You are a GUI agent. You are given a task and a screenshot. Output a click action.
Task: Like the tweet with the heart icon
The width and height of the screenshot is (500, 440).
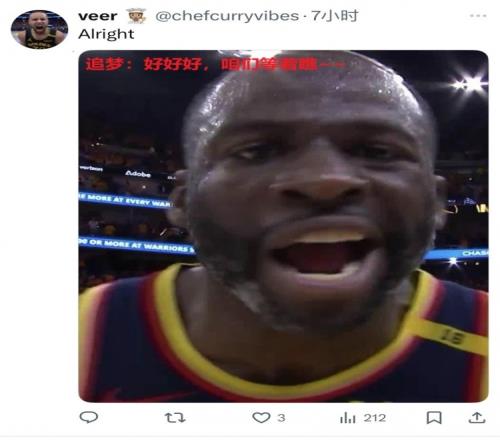261,418
